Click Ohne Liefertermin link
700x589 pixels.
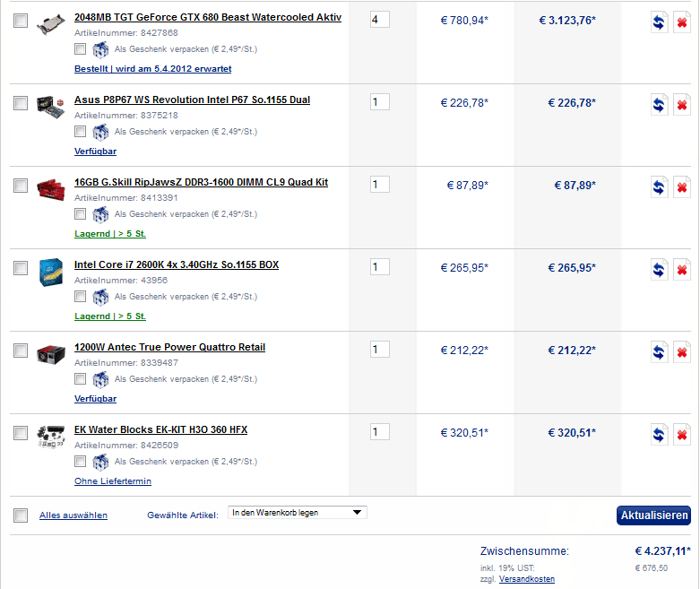click(x=113, y=481)
